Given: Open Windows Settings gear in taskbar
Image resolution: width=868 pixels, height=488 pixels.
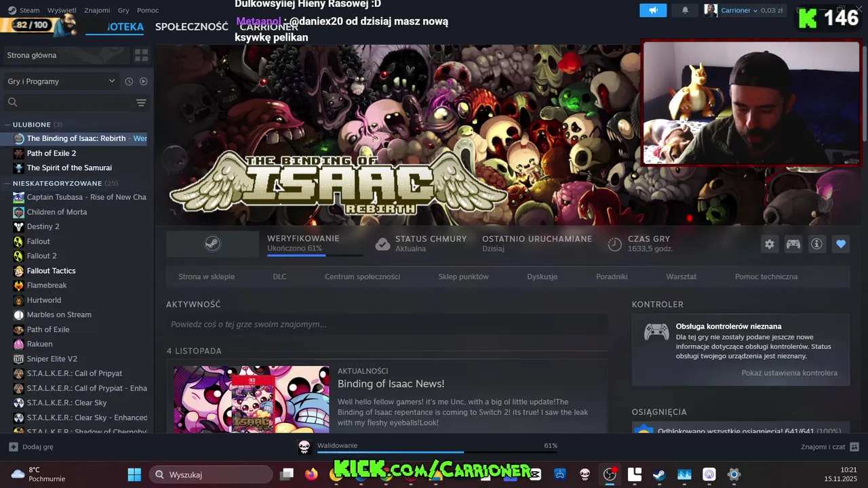Looking at the screenshot, I should coord(734,474).
